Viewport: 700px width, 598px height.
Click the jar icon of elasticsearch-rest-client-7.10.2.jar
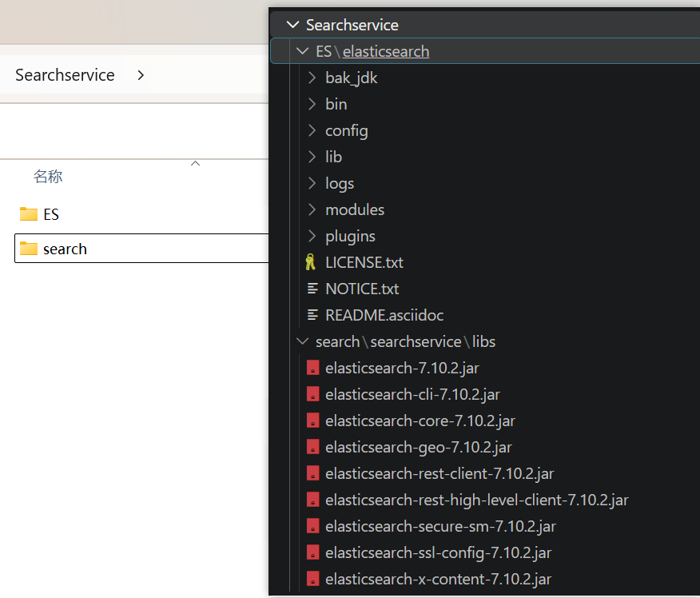313,473
